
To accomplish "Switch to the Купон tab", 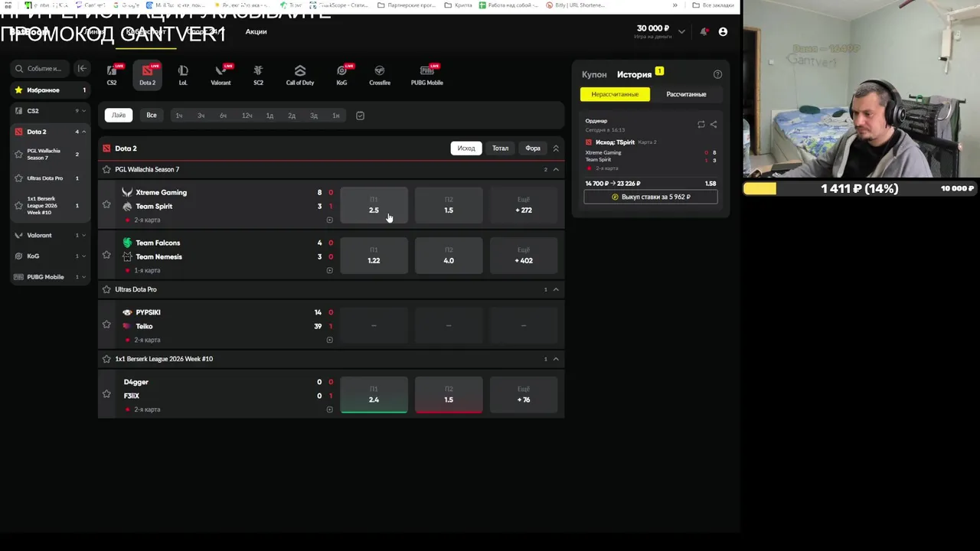I will coord(594,74).
